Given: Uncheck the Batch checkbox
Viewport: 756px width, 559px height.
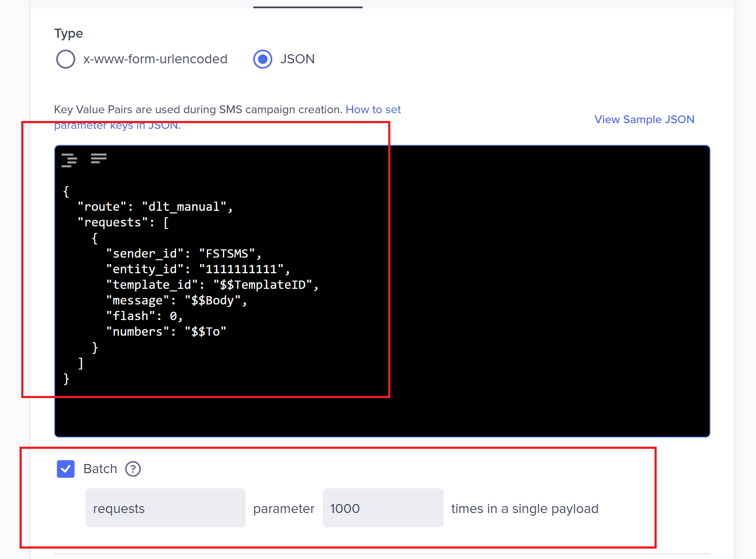Looking at the screenshot, I should pos(66,469).
